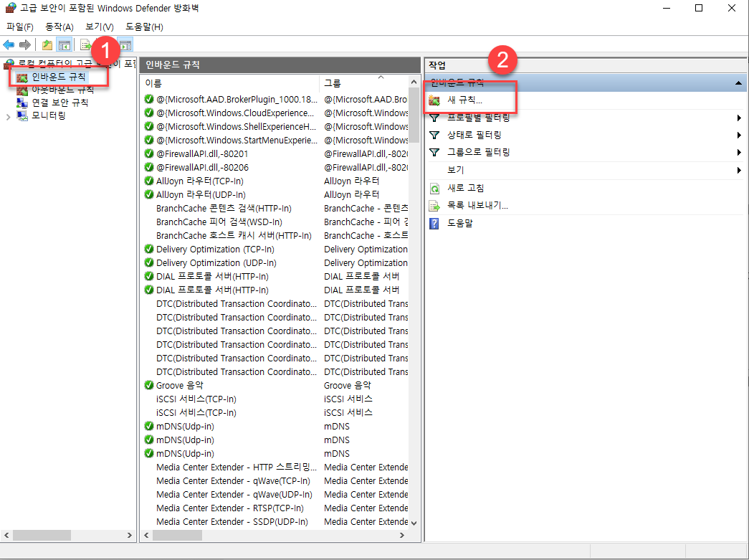Viewport: 749px width, 560px height.
Task: Click the up-one-level folder toolbar icon
Action: point(47,45)
